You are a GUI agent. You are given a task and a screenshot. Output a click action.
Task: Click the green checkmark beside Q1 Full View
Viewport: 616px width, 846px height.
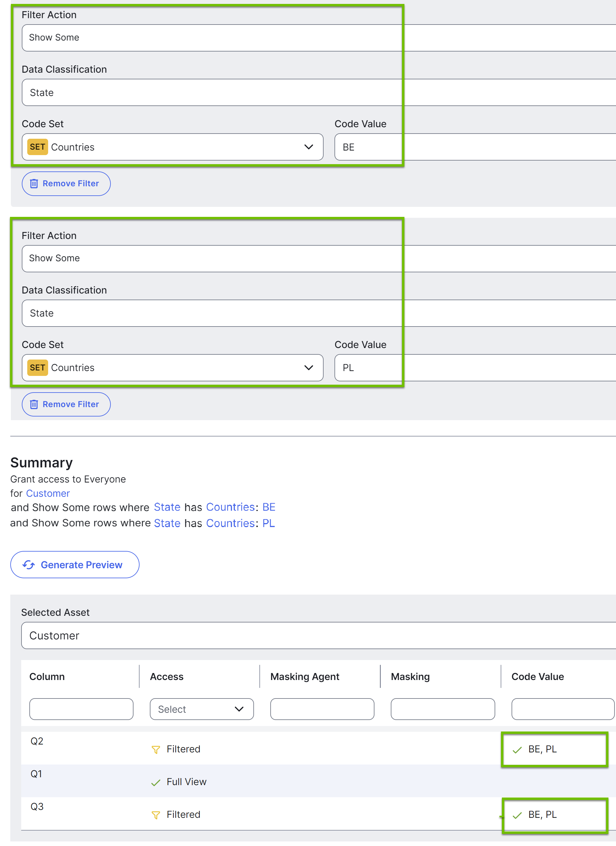point(156,782)
